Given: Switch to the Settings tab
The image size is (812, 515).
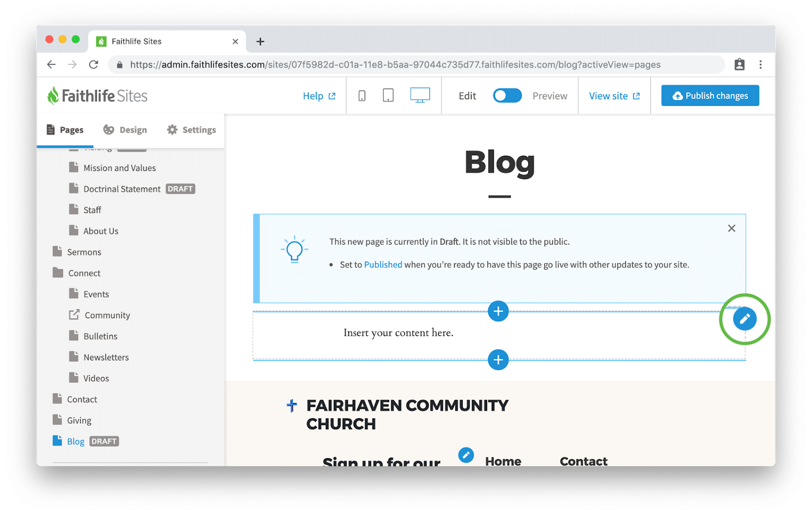Looking at the screenshot, I should point(191,130).
